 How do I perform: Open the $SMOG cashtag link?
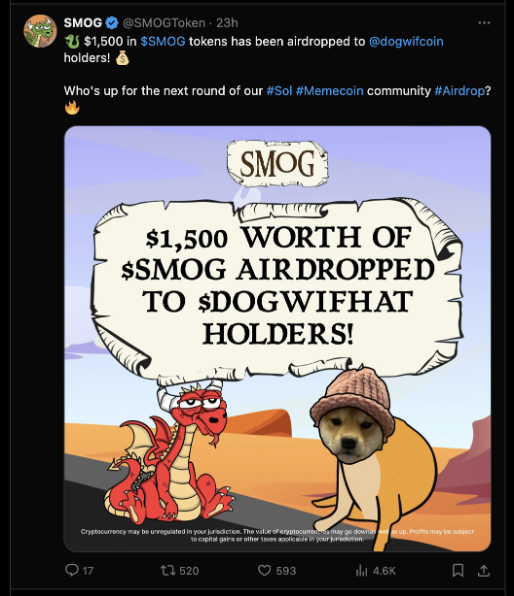(163, 41)
